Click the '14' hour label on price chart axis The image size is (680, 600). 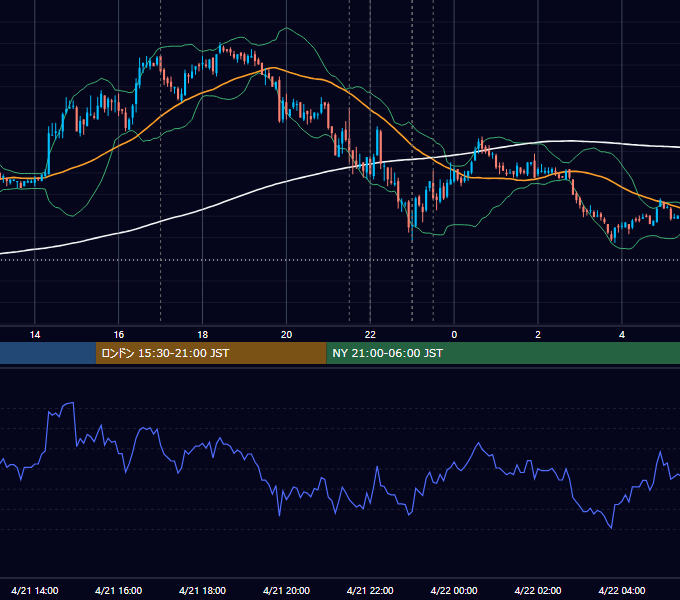pyautogui.click(x=35, y=335)
